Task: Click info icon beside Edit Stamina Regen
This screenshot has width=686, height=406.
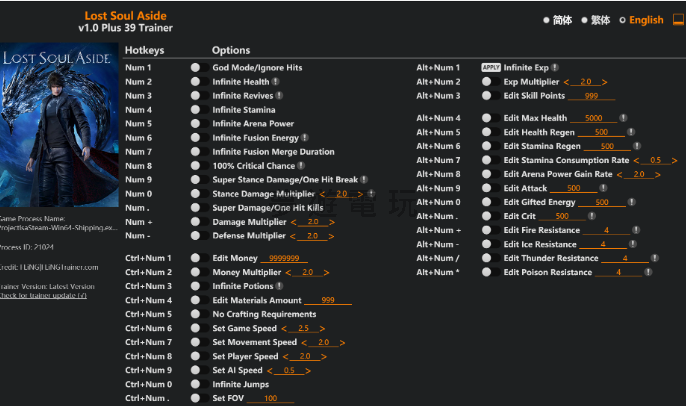Action: pyautogui.click(x=637, y=146)
